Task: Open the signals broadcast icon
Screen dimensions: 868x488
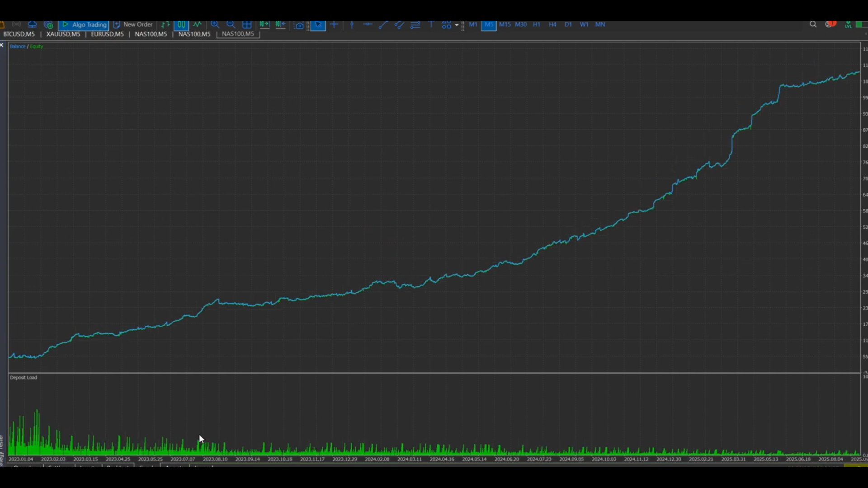Action: point(16,24)
